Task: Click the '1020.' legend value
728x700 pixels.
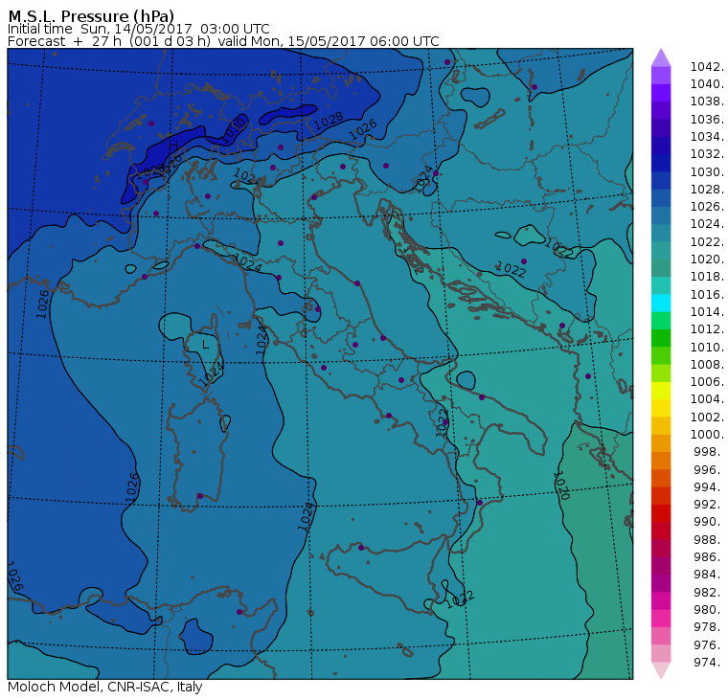Action: point(707,259)
